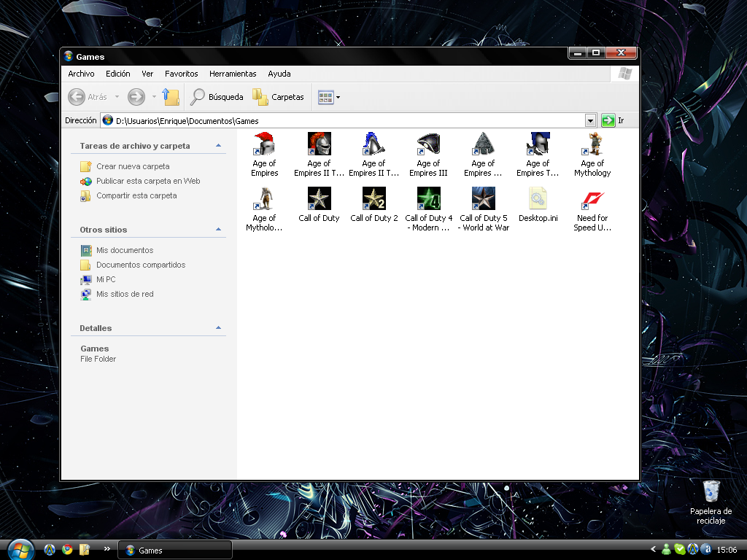Open the Forward button history dropdown
This screenshot has width=747, height=560.
click(x=154, y=97)
